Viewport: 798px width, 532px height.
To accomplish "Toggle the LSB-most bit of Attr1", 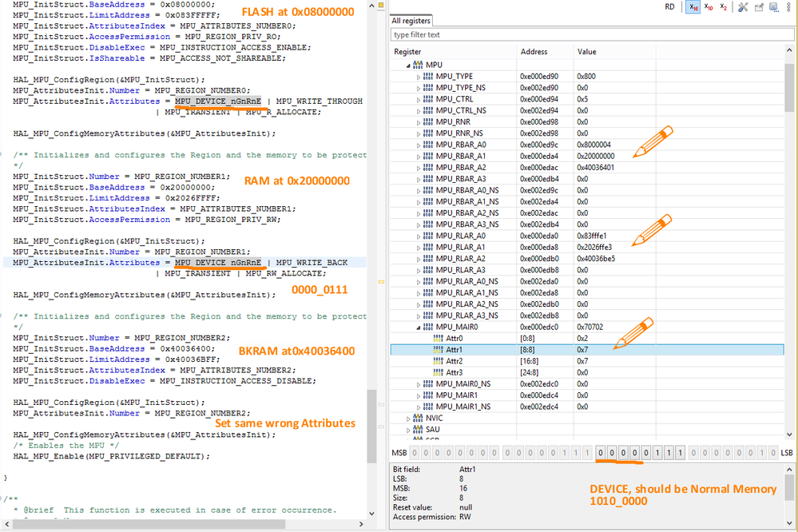I will coord(681,454).
